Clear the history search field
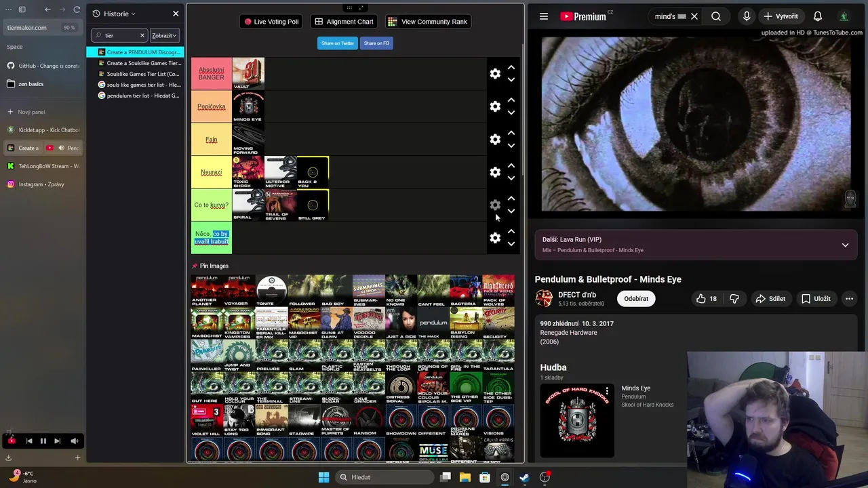Viewport: 868px width, 488px height. (x=142, y=35)
